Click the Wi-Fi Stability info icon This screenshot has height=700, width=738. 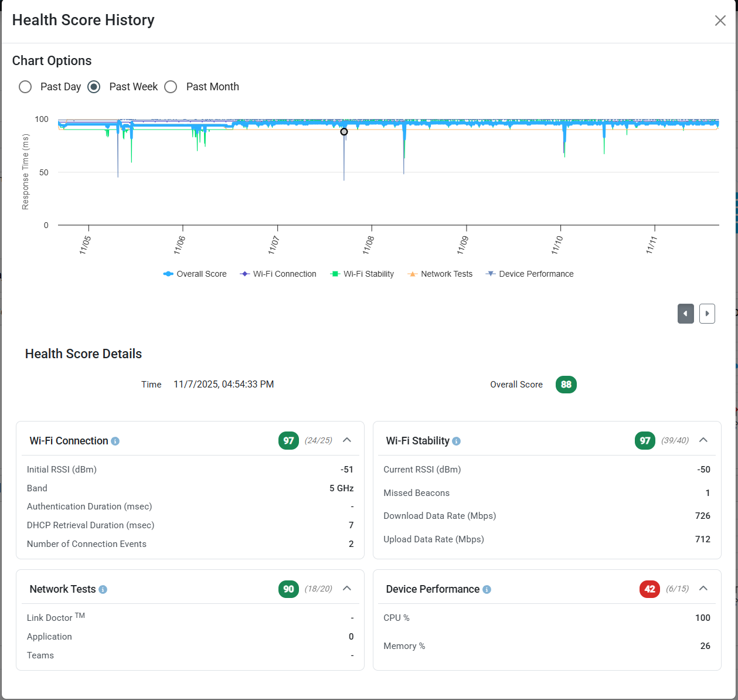click(457, 441)
